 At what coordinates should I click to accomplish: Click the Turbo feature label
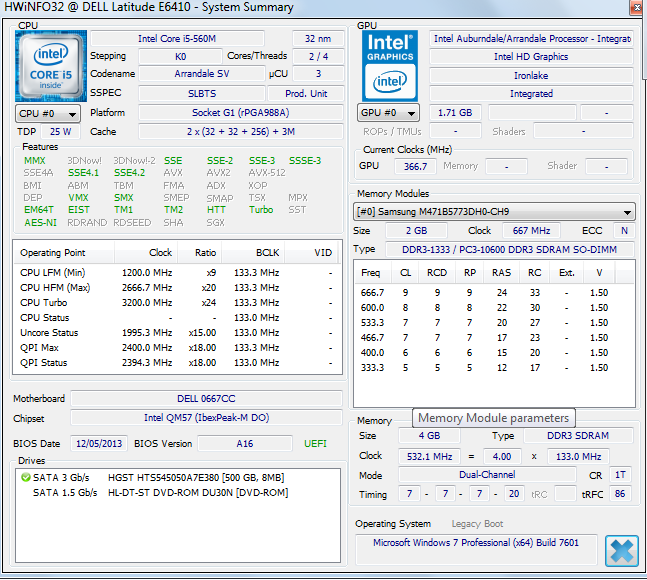click(261, 210)
